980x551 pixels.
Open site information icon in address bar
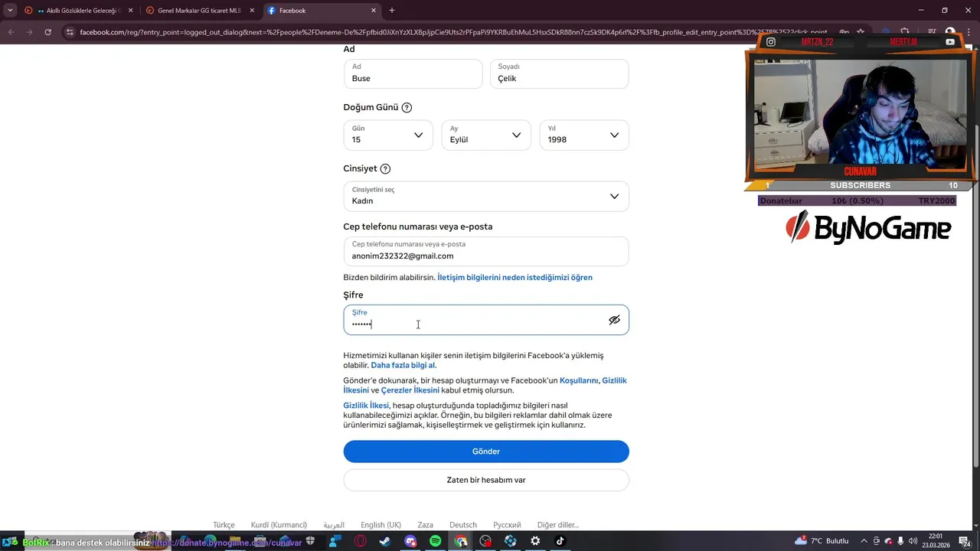tap(70, 32)
